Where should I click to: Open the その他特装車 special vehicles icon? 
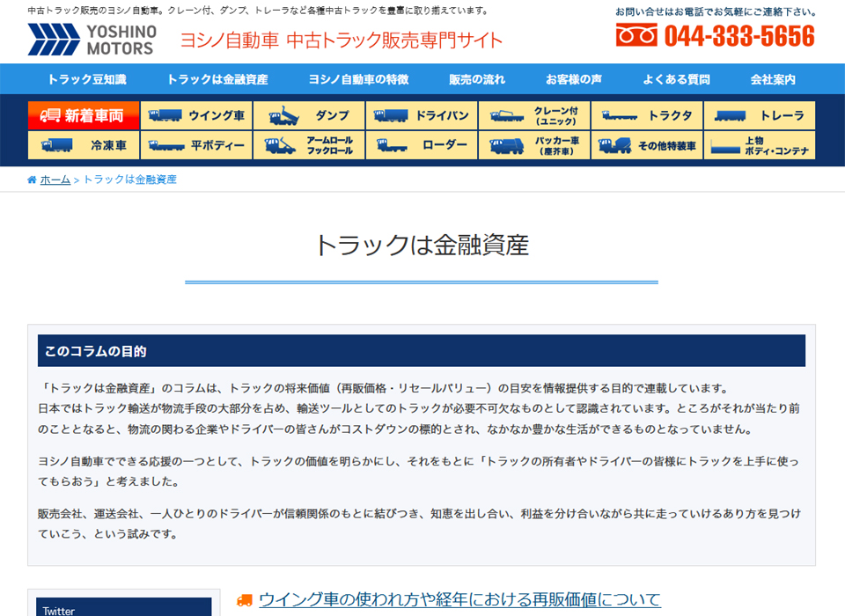point(647,144)
